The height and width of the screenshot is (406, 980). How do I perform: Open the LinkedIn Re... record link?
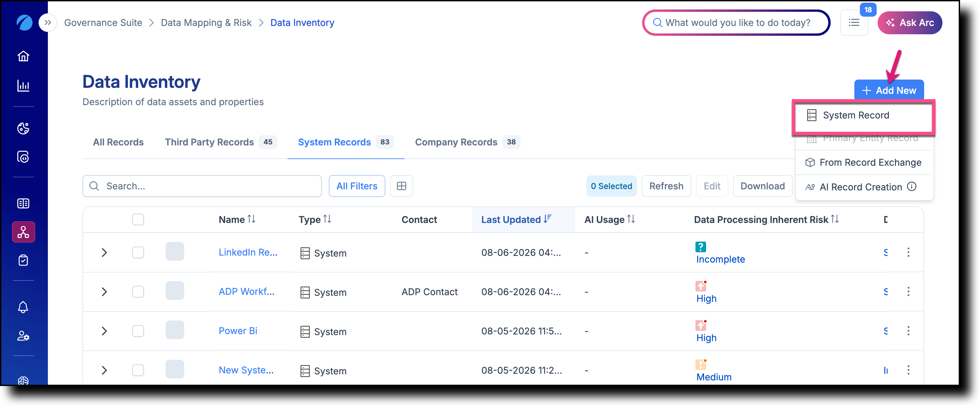tap(248, 252)
